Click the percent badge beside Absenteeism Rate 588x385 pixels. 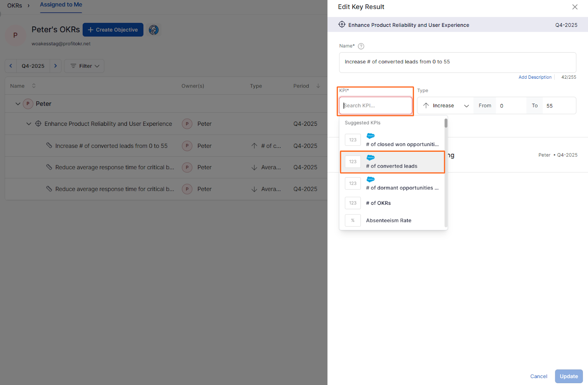(353, 220)
